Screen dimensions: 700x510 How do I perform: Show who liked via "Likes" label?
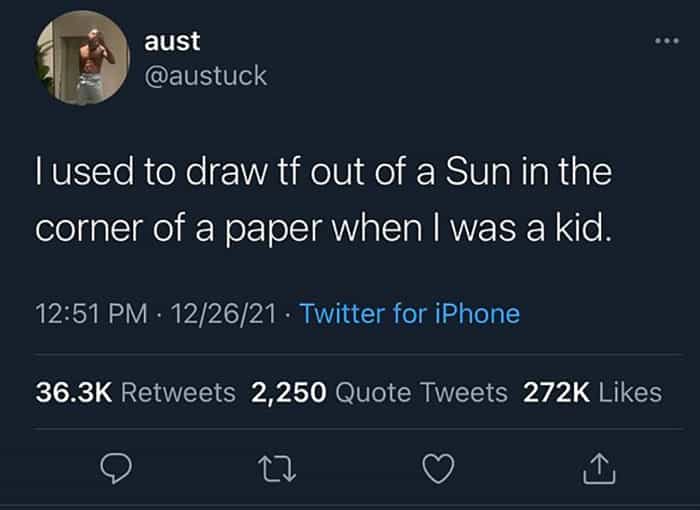(x=630, y=392)
